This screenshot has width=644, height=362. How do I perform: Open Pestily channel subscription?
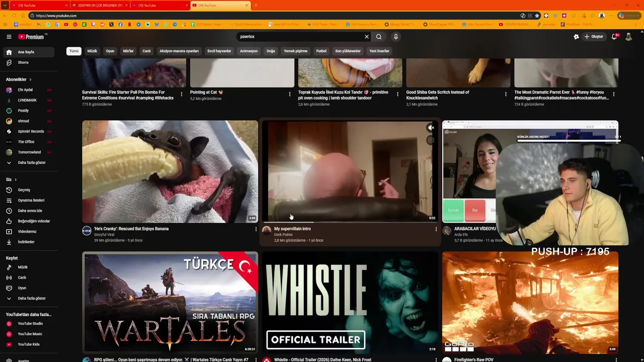point(29,111)
